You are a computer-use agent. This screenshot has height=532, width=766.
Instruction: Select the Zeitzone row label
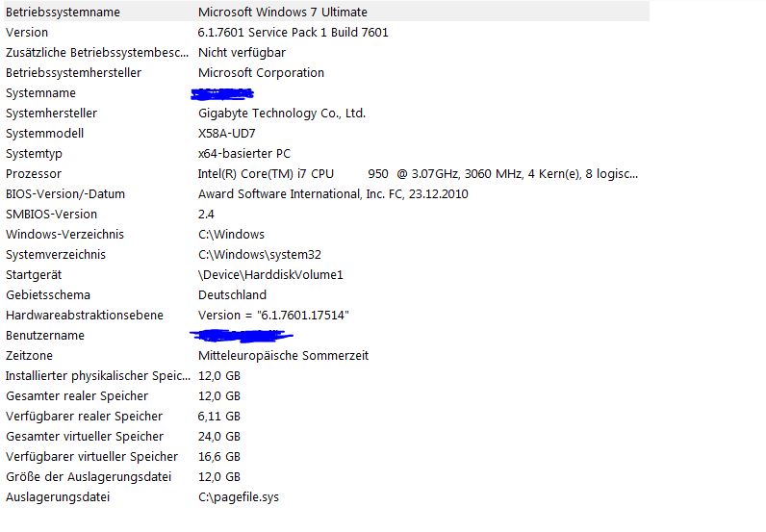[x=29, y=356]
